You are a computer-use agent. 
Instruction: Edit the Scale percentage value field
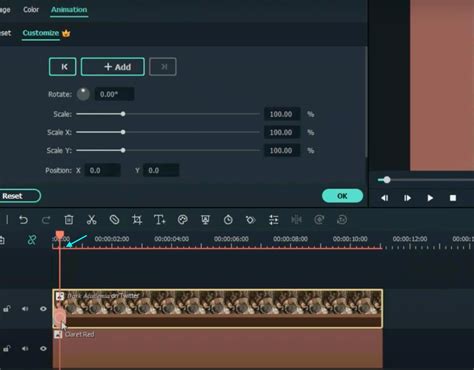pos(282,114)
